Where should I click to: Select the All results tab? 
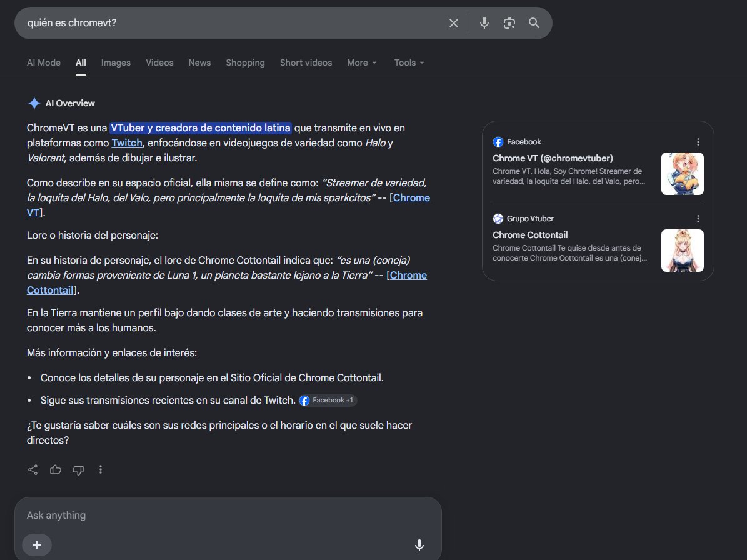(x=81, y=62)
